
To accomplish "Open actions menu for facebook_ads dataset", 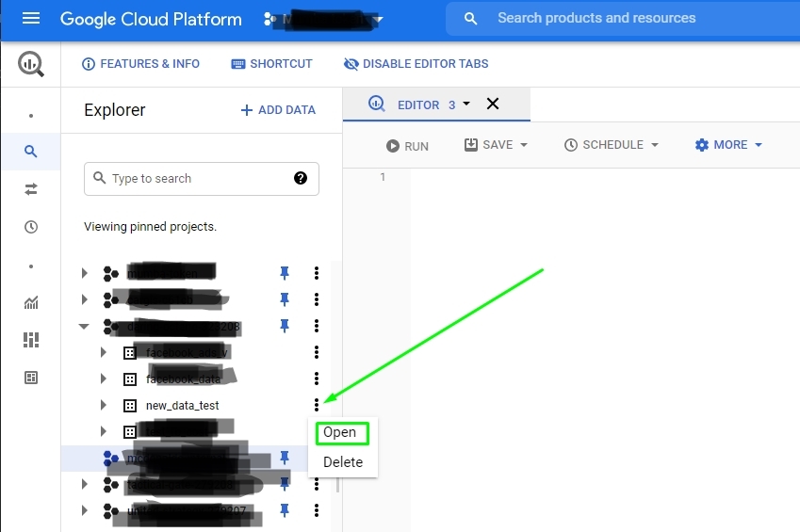I will [x=317, y=352].
